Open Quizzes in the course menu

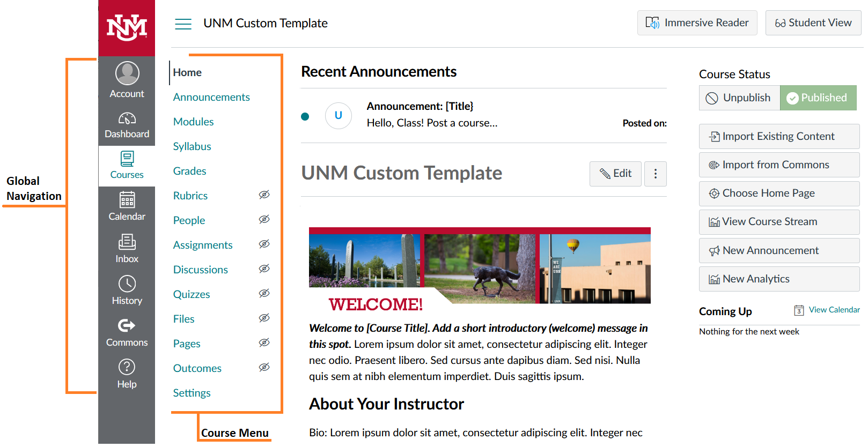192,294
